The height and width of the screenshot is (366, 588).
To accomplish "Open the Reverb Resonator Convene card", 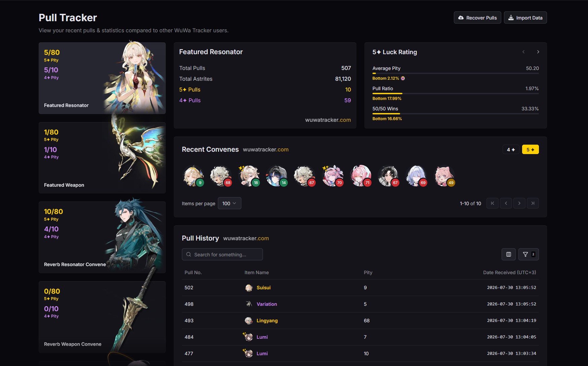I will 102,237.
